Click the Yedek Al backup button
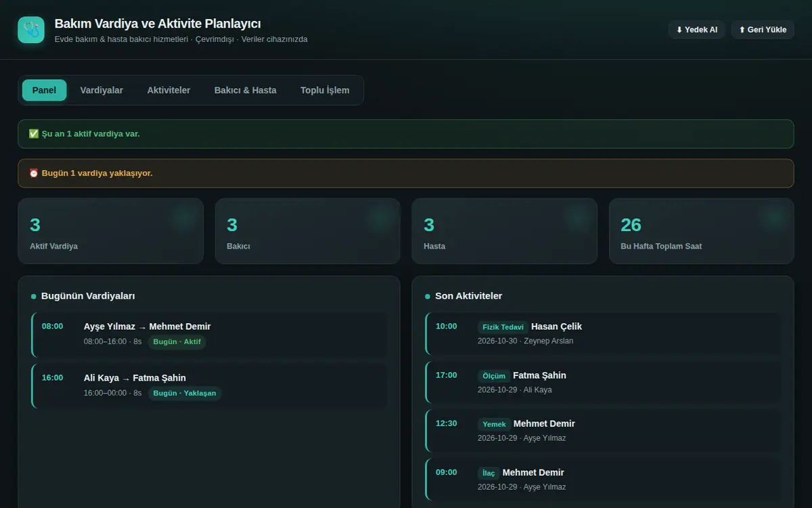 pyautogui.click(x=697, y=30)
